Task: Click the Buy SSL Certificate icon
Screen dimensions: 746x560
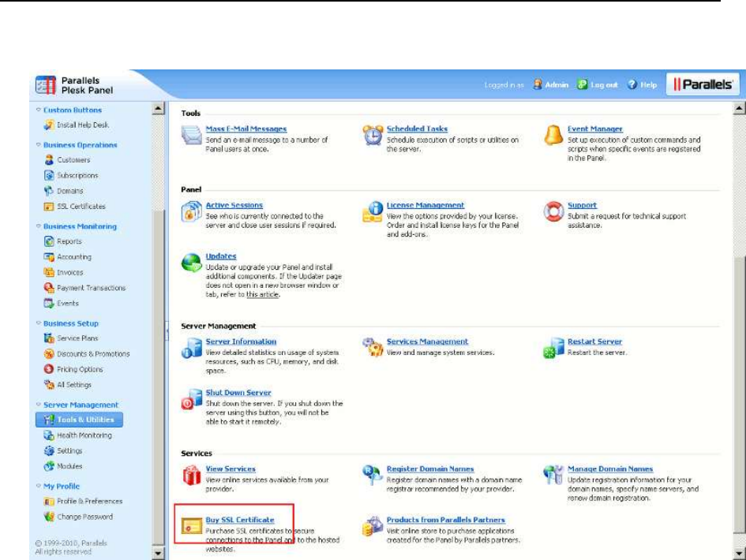Action: [192, 526]
